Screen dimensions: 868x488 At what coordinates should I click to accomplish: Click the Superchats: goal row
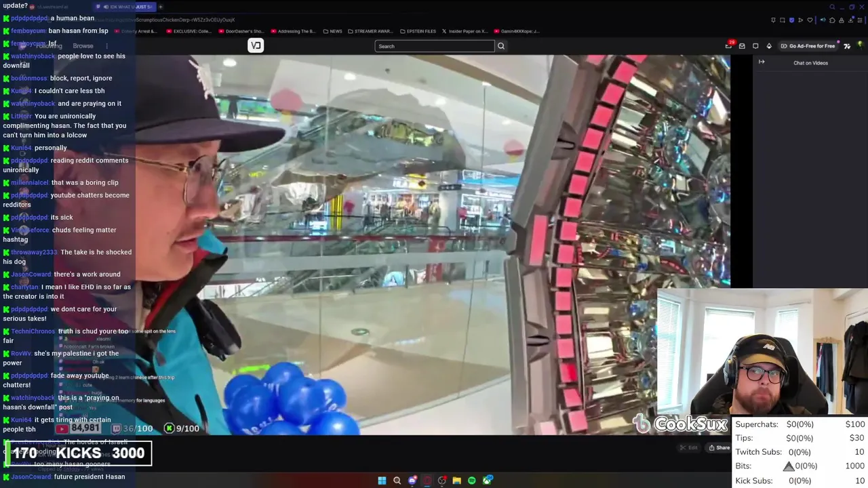pyautogui.click(x=800, y=424)
